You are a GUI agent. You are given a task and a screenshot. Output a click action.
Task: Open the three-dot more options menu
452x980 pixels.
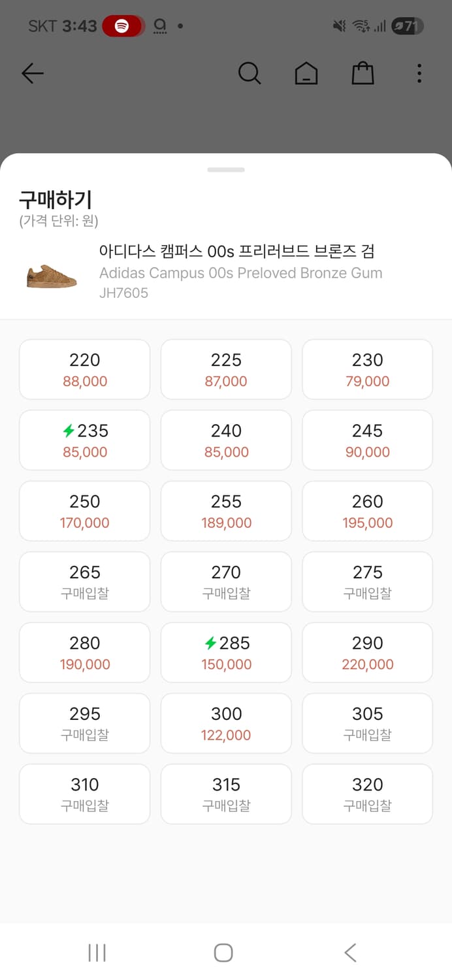click(x=419, y=73)
